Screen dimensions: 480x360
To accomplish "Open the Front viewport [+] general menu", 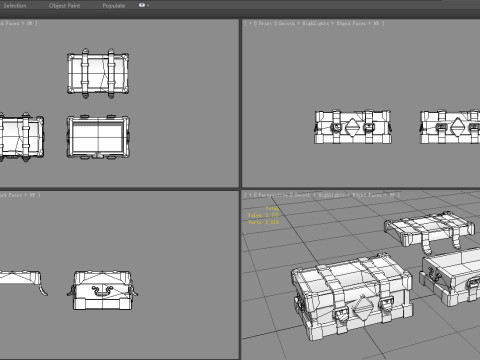I will click(249, 23).
